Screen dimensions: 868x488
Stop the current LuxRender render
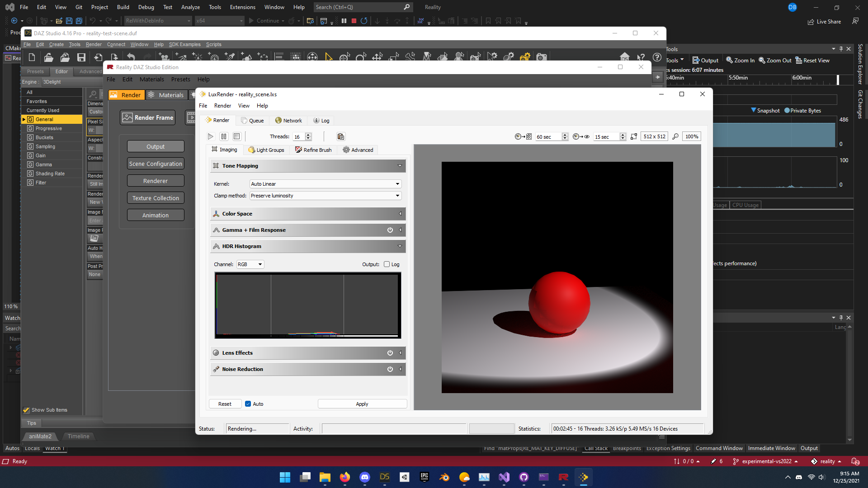236,136
